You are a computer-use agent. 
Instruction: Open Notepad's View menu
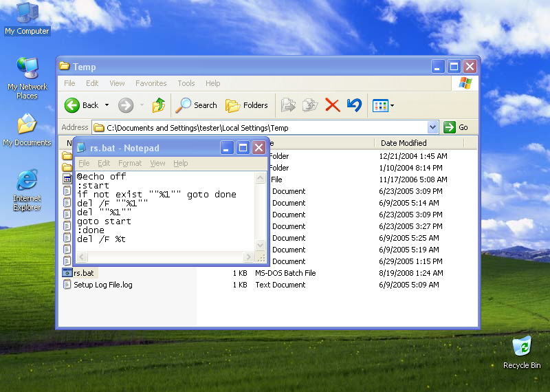[x=158, y=163]
